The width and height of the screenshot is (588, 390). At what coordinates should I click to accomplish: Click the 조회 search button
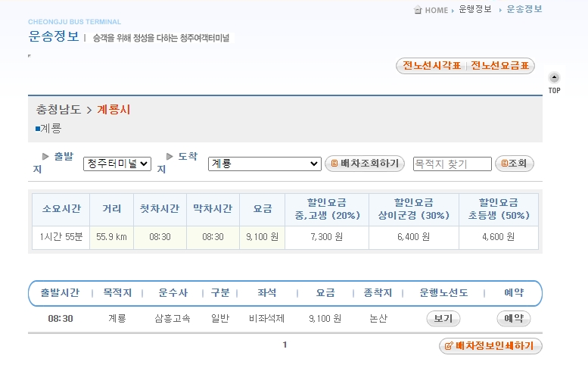[x=515, y=164]
